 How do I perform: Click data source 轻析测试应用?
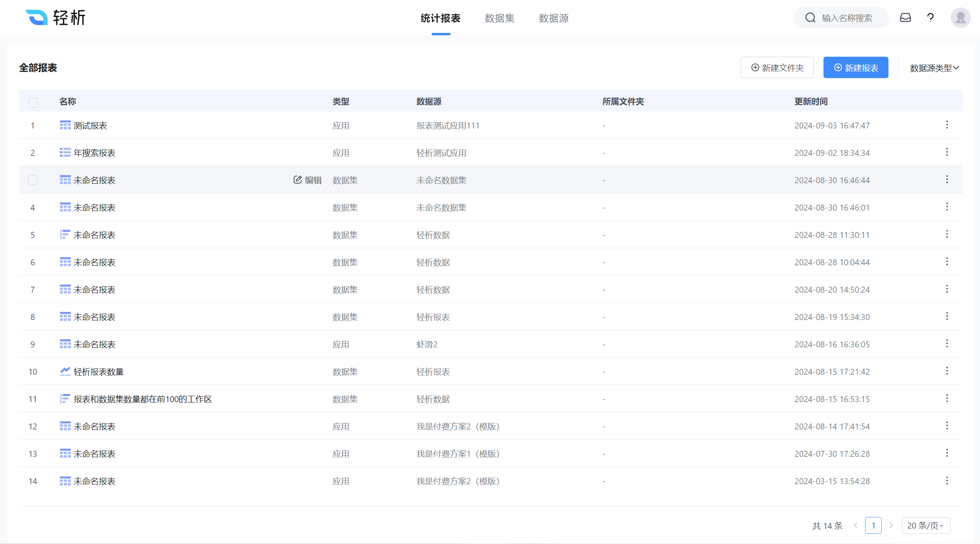click(x=441, y=153)
